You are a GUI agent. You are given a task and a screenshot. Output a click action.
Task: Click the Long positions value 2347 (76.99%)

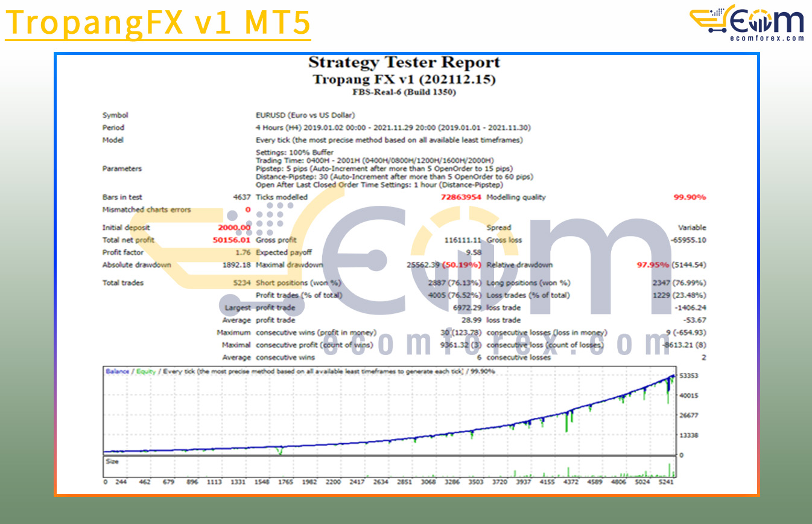click(679, 283)
